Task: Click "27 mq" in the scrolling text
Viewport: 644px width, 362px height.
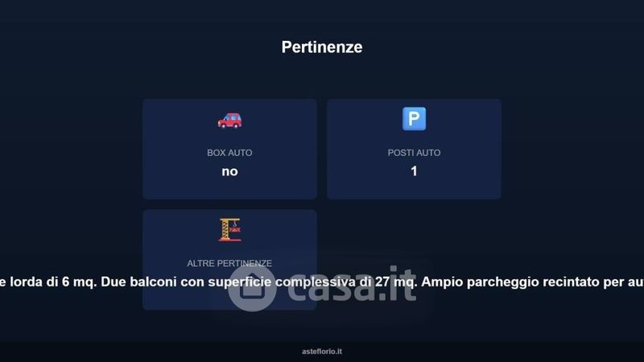Action: (395, 282)
